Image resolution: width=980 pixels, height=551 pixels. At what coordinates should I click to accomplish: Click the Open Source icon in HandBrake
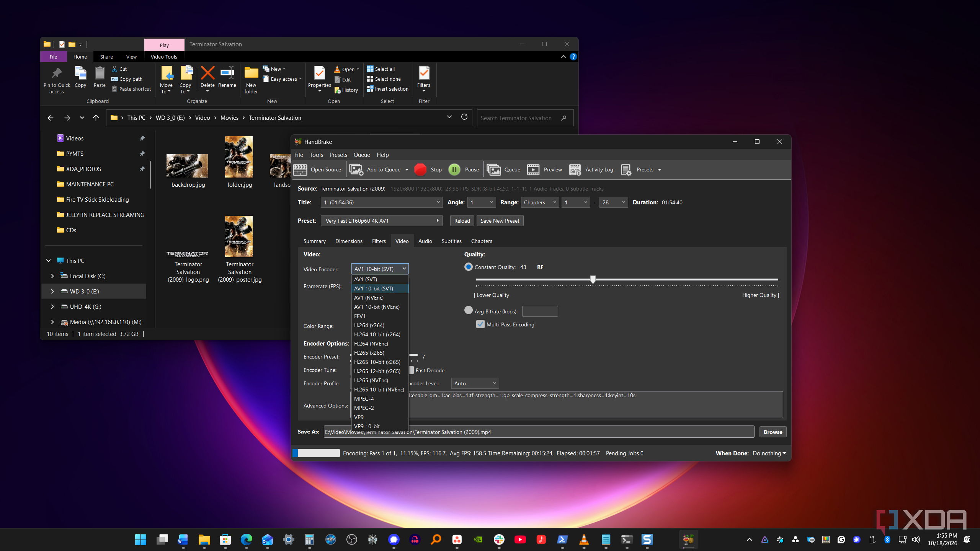pyautogui.click(x=300, y=170)
